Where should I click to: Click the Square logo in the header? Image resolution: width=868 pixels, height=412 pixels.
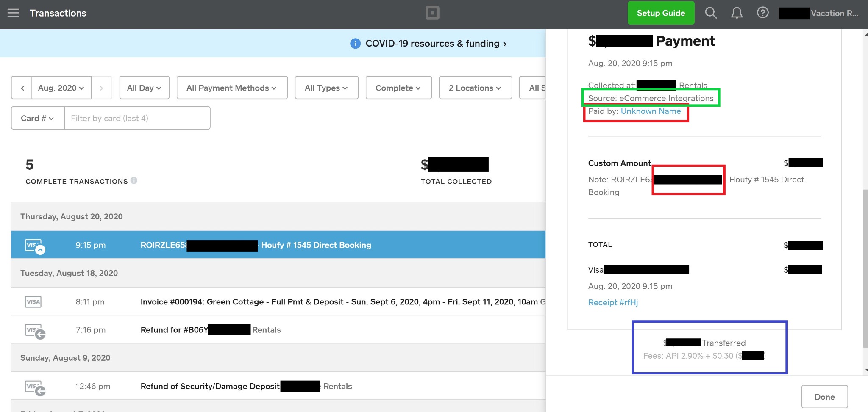pos(432,13)
